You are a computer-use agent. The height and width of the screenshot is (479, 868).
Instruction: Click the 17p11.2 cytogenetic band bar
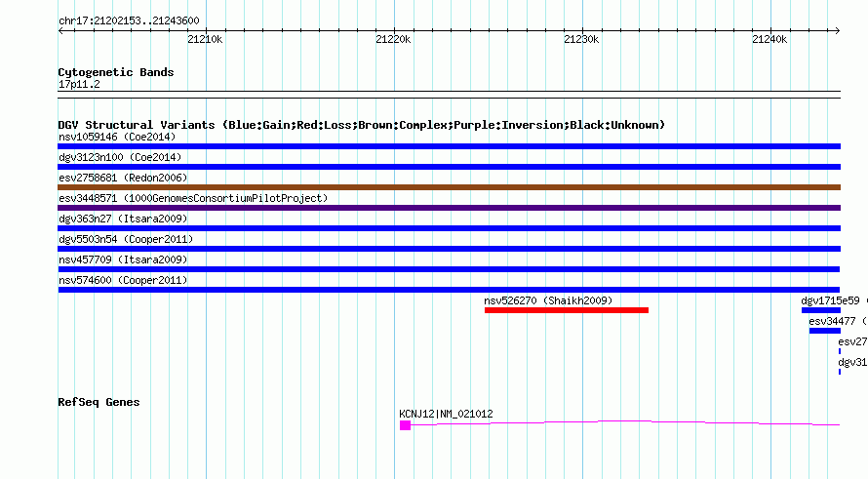449,95
